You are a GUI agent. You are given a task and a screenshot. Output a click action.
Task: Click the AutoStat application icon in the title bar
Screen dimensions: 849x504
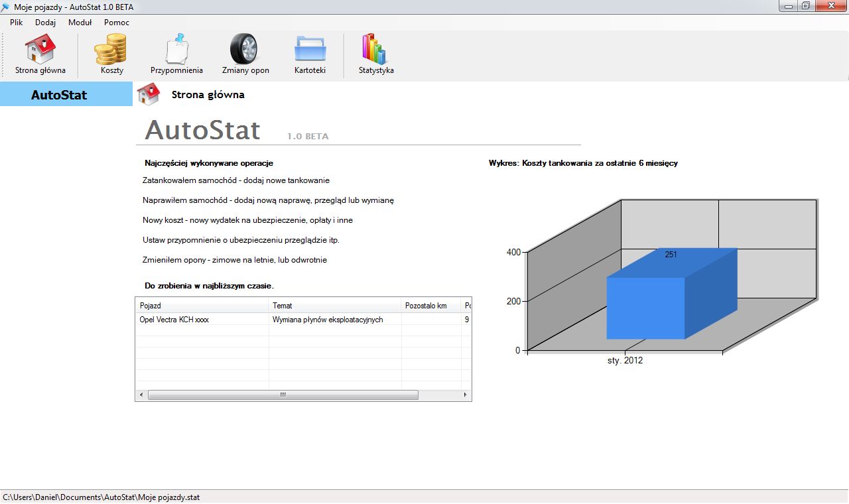[6, 7]
